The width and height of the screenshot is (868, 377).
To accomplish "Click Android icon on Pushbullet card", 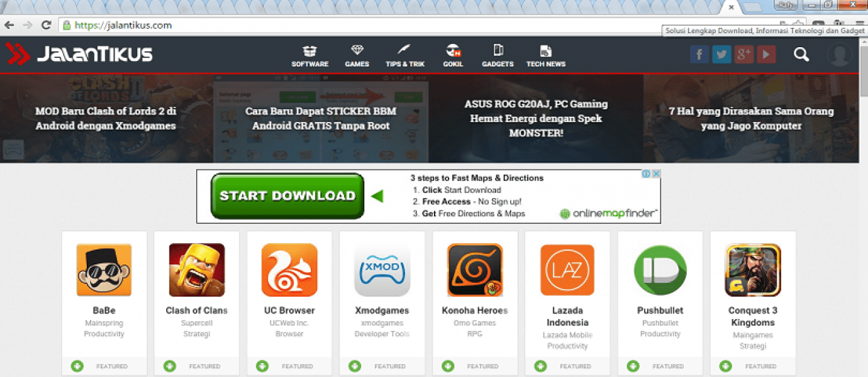I will coord(633,366).
